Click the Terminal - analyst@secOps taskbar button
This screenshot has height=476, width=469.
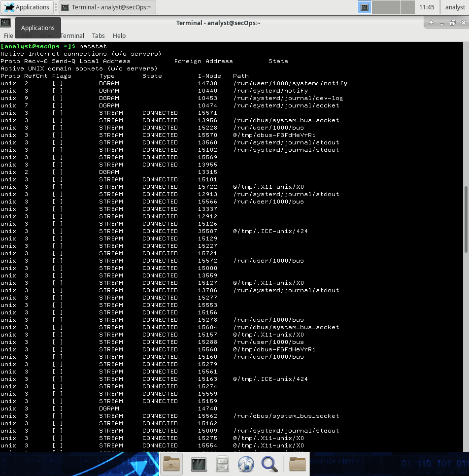pos(106,7)
